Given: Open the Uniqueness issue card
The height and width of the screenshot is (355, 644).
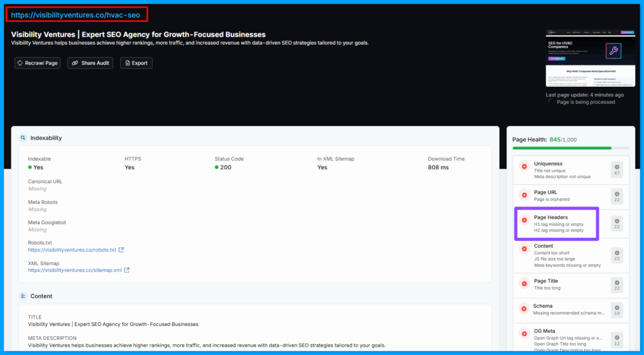Looking at the screenshot, I should 571,170.
